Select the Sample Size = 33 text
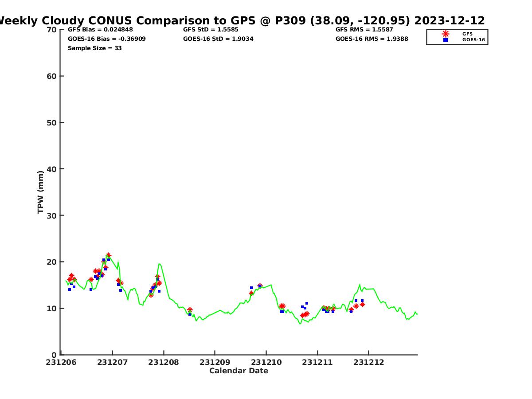Screen dimensions: 532x399 coord(94,48)
